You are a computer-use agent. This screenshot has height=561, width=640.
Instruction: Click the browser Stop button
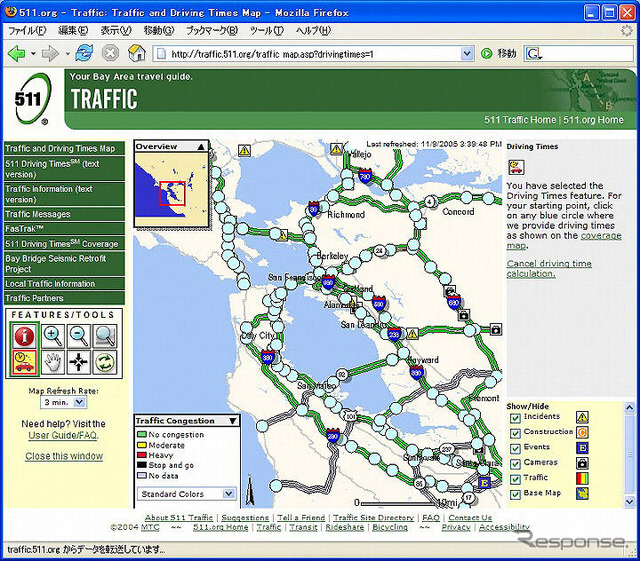tap(110, 53)
